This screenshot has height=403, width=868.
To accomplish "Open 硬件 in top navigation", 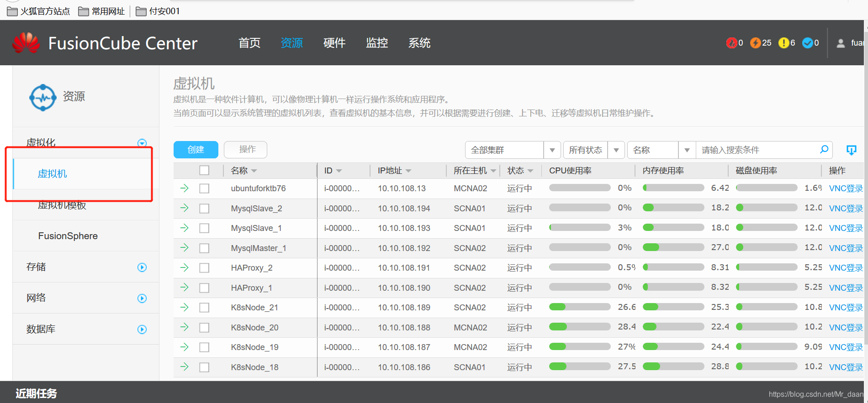I will 334,43.
